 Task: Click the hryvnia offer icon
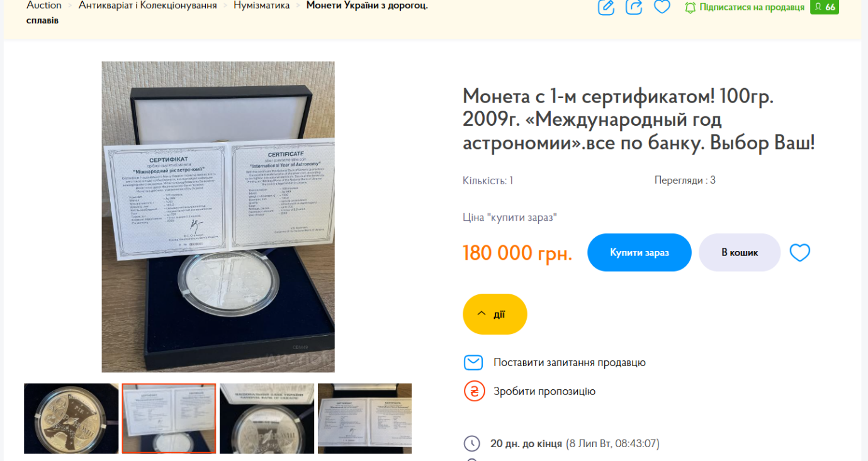[474, 391]
